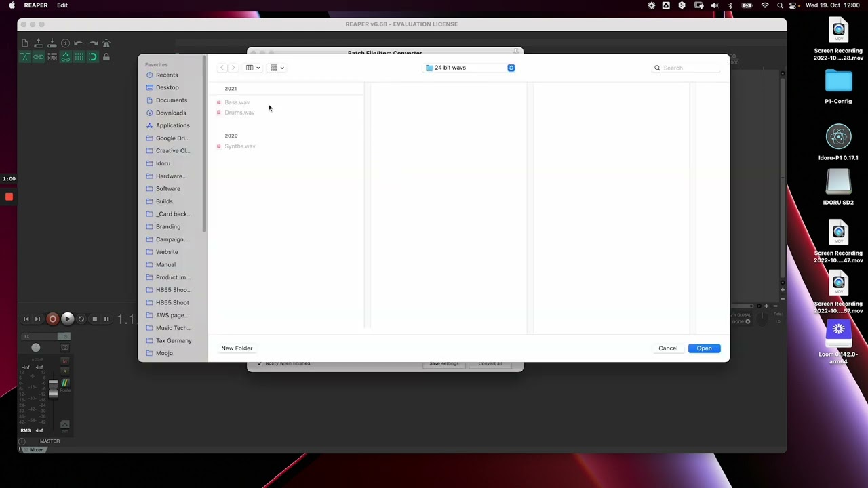The height and width of the screenshot is (488, 868).
Task: Click the forward arrow in file dialog
Action: coord(233,68)
